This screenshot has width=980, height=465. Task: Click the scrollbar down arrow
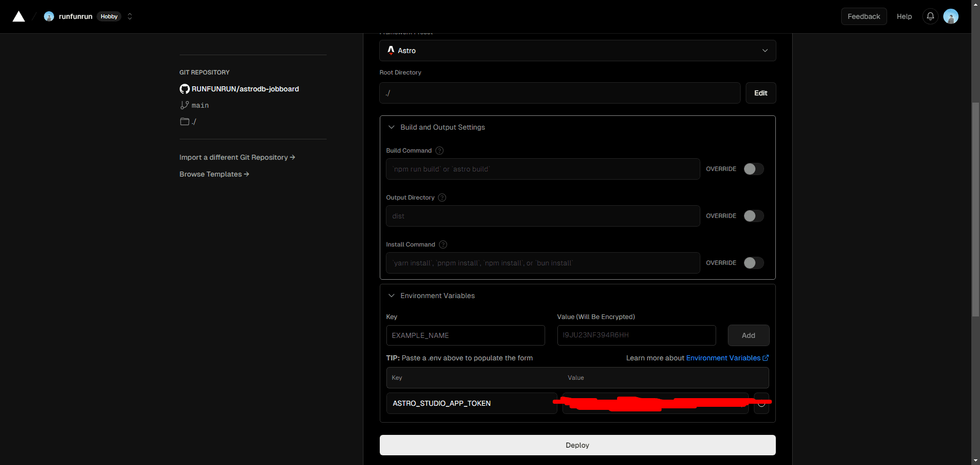975,461
